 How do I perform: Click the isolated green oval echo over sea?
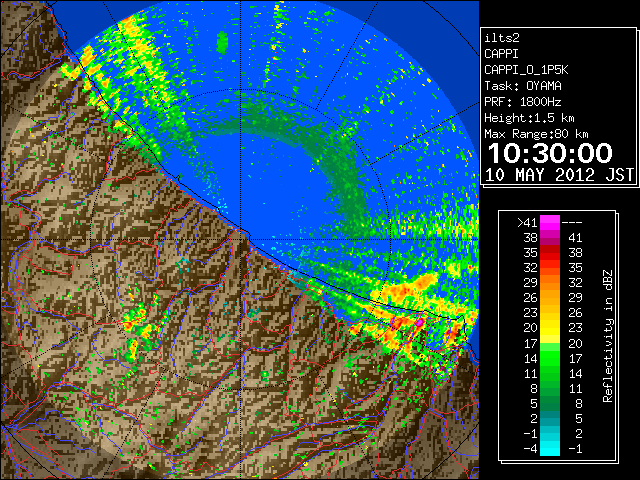[x=222, y=42]
